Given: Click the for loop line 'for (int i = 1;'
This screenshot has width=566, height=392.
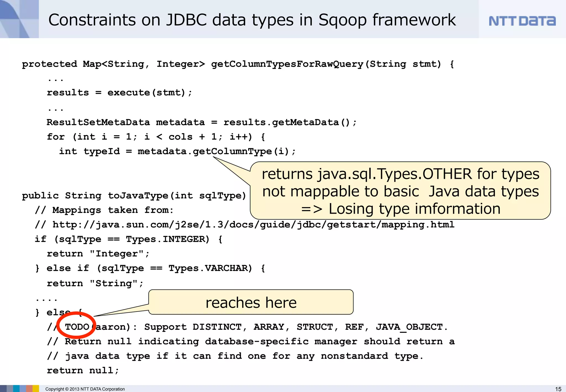Looking at the screenshot, I should click(x=156, y=137).
